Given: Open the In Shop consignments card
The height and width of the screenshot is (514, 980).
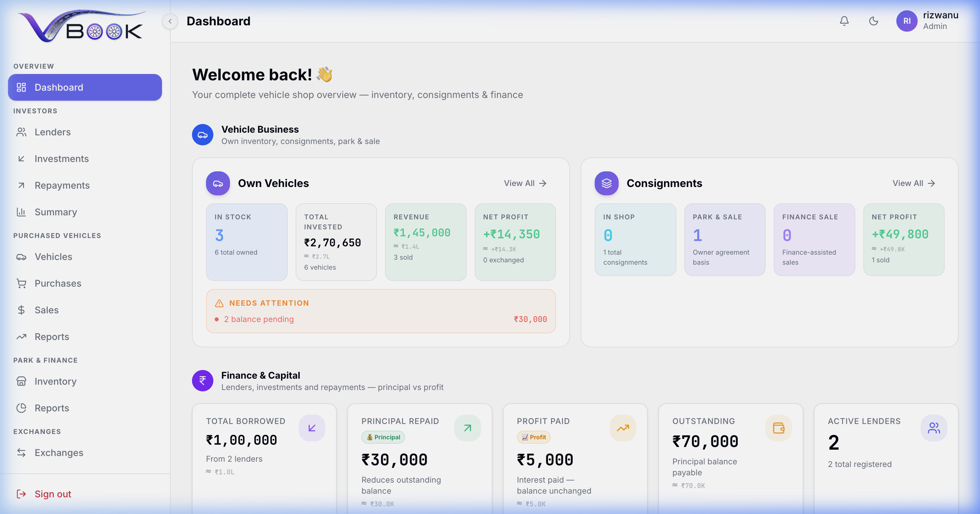Looking at the screenshot, I should [x=635, y=240].
